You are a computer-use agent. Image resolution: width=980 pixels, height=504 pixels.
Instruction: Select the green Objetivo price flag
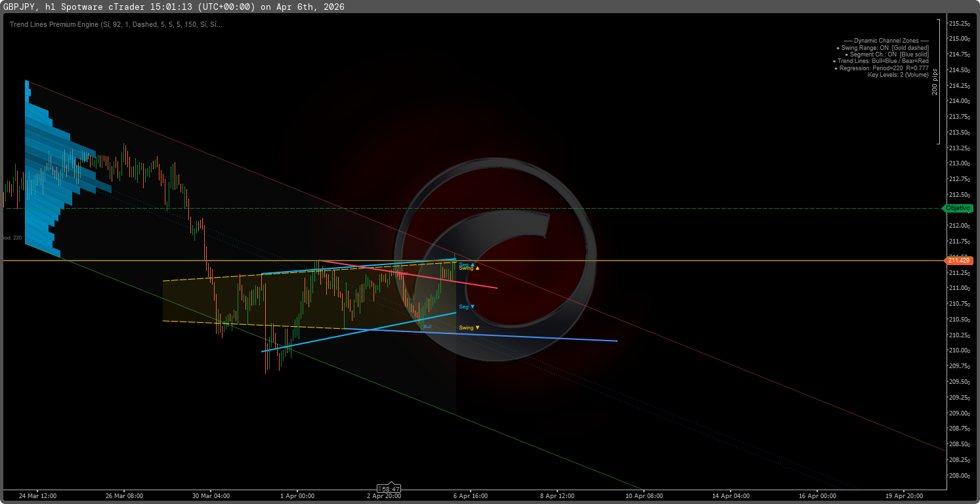click(x=958, y=208)
